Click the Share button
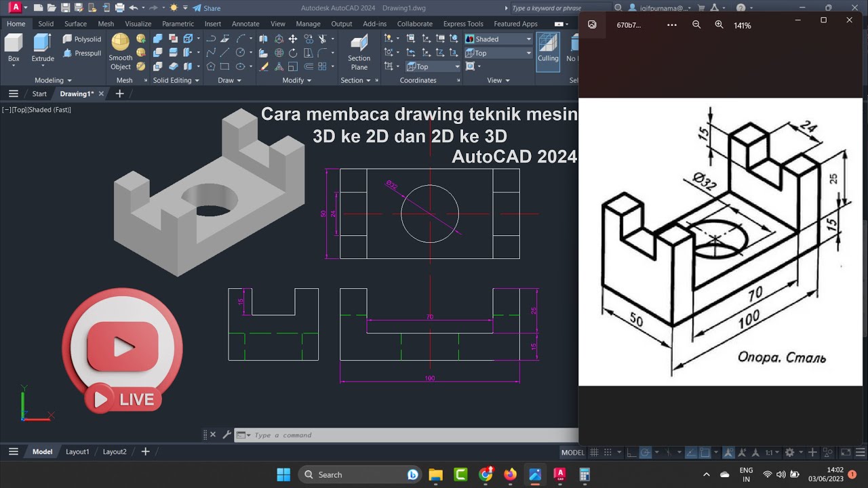 (x=207, y=8)
